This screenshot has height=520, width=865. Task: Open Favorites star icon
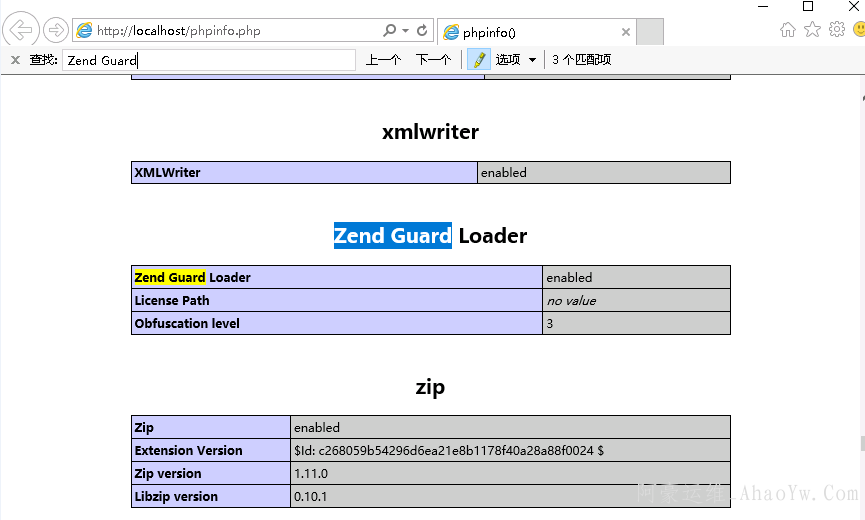pyautogui.click(x=812, y=30)
